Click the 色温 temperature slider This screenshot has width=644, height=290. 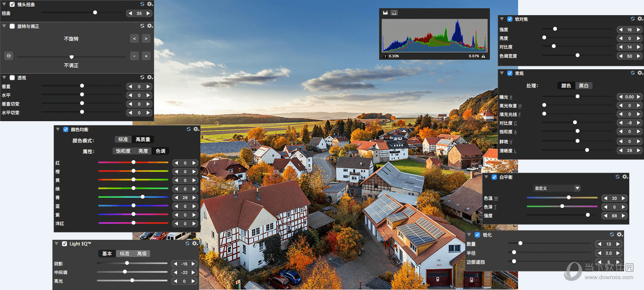(562, 197)
